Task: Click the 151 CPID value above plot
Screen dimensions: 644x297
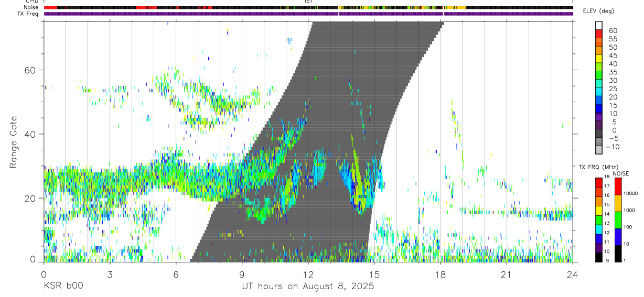Action: click(308, 2)
